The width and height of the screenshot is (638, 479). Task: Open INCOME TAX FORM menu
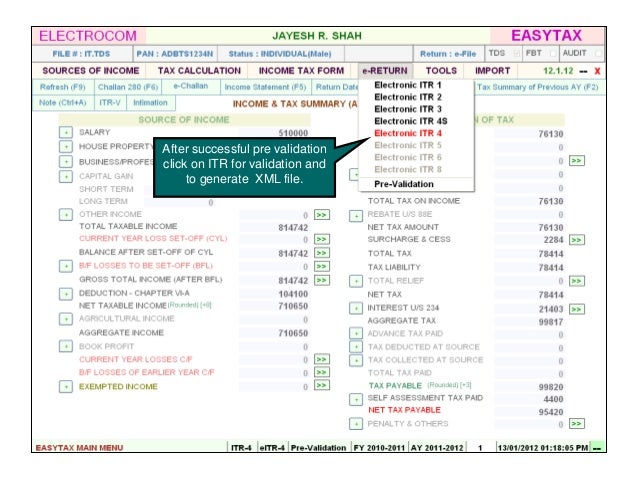tap(302, 71)
